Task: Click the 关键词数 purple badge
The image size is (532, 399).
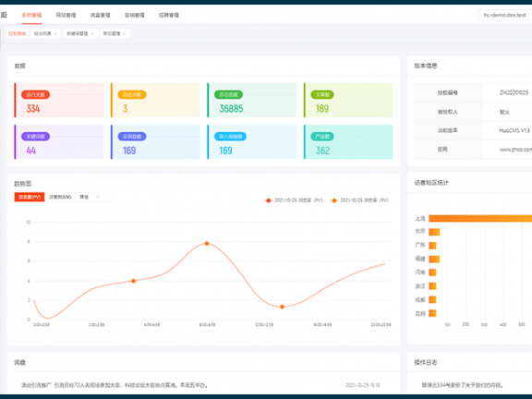Action: click(36, 137)
